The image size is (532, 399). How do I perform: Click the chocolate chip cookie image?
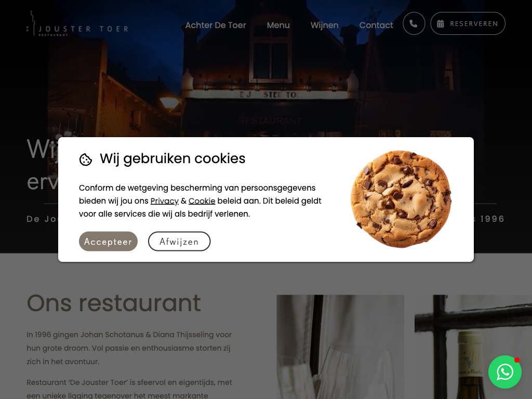(401, 199)
